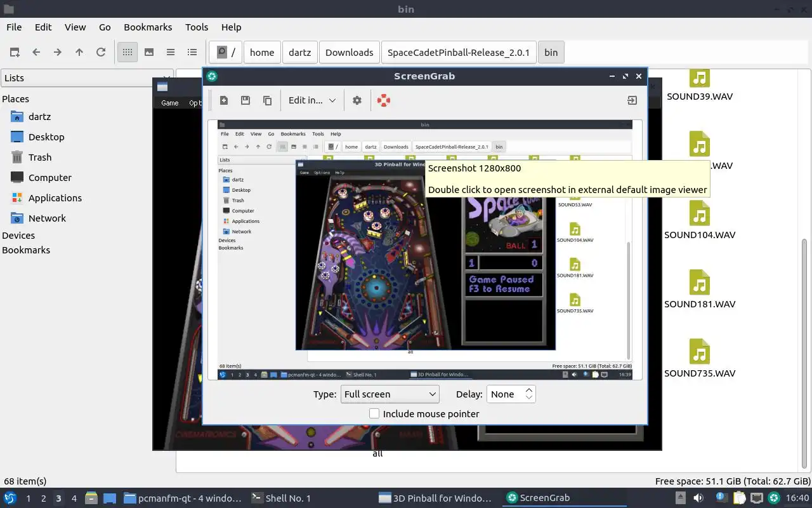
Task: Enable 'Include mouse pointer' checkbox
Action: (374, 413)
